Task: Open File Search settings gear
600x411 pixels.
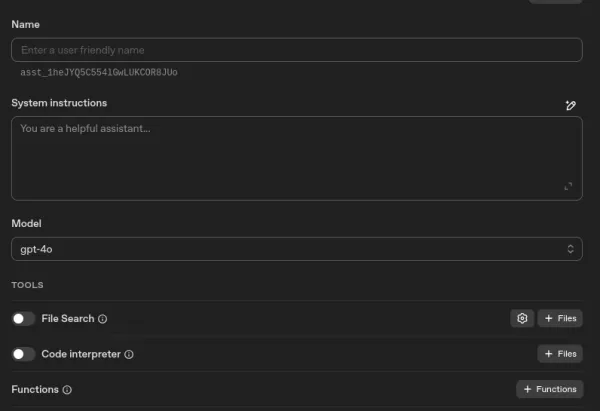Action: [521, 319]
